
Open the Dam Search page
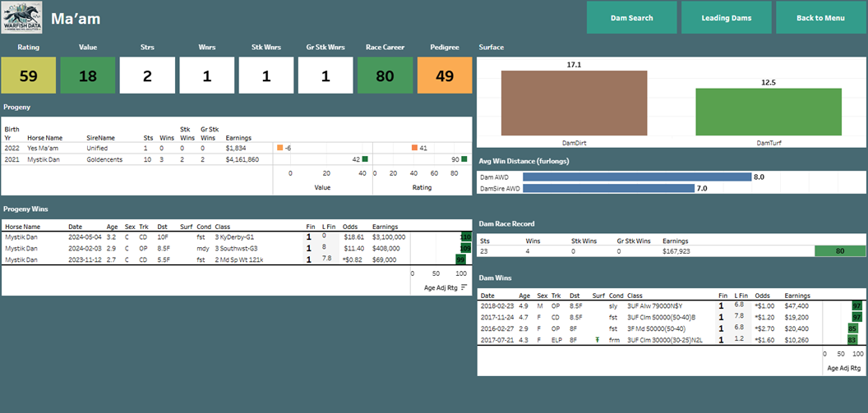tap(631, 17)
